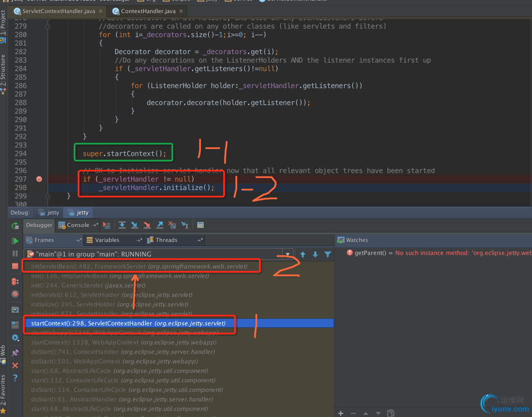
Task: Collapse code block at line 279
Action: [x=48, y=26]
